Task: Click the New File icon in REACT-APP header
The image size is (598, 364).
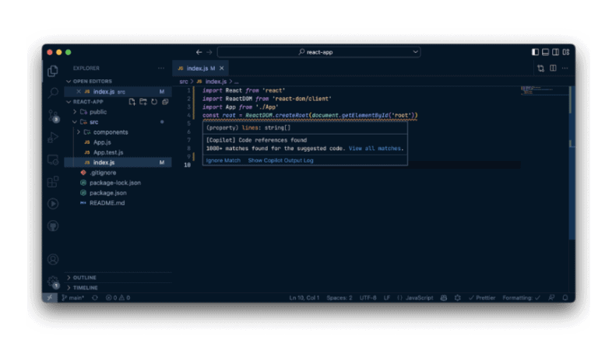Action: click(132, 102)
